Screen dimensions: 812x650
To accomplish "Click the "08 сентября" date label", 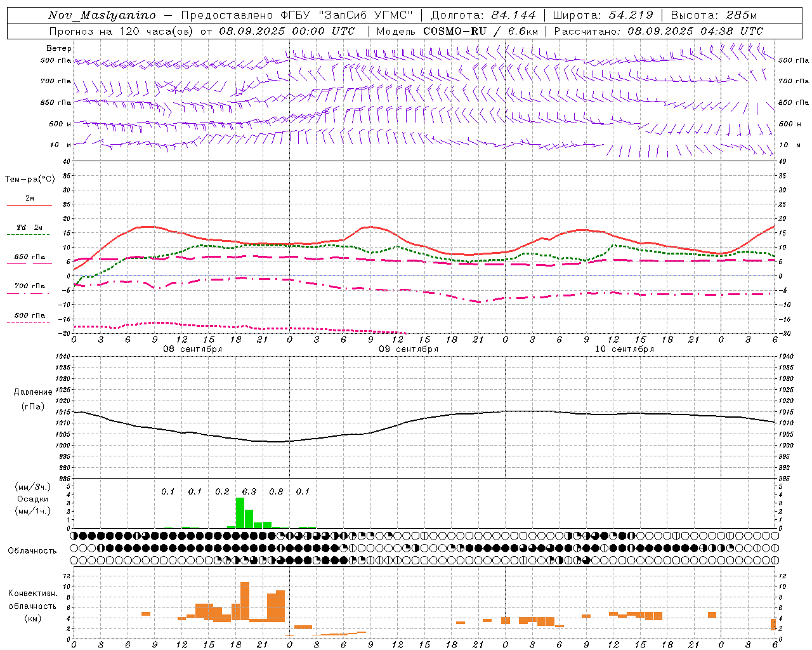I will pyautogui.click(x=193, y=349).
